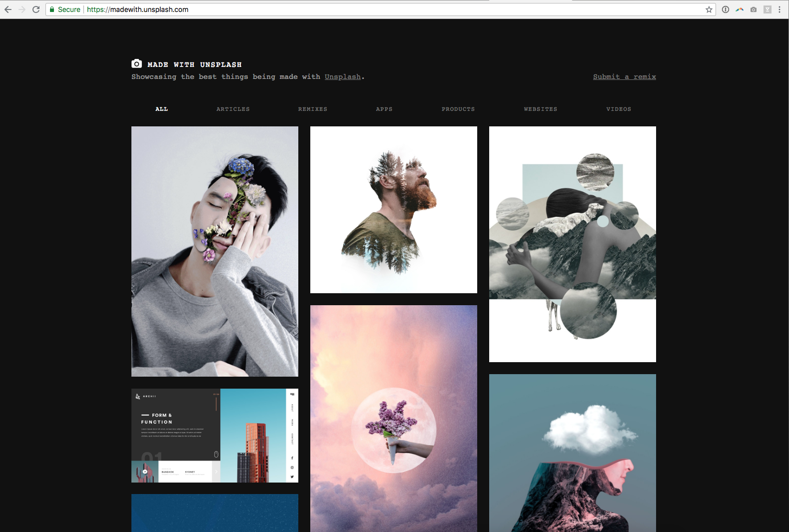Open the circled-i extension icon in the toolbar
Image resolution: width=789 pixels, height=532 pixels.
pyautogui.click(x=726, y=9)
